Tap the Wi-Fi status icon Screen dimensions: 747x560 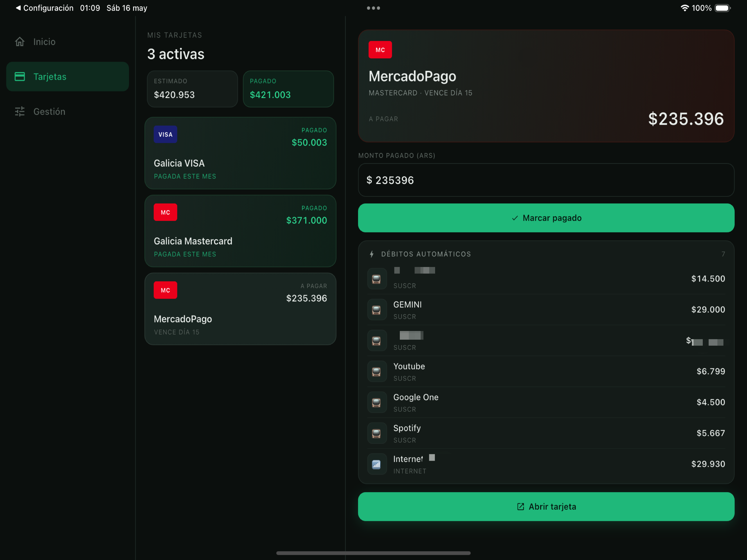point(684,8)
